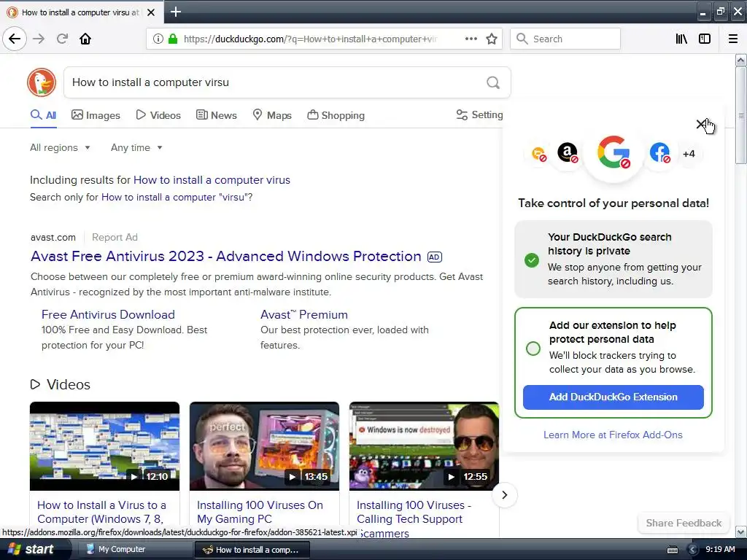Click the page scrollbar up arrow
The height and width of the screenshot is (560, 747).
(x=740, y=60)
